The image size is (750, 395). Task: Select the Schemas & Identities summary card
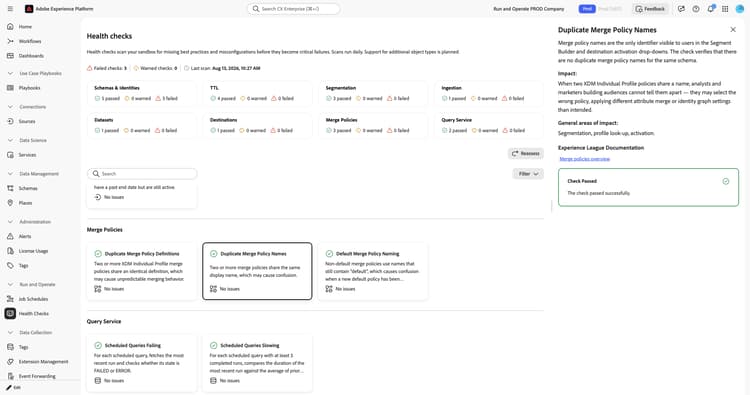142,93
